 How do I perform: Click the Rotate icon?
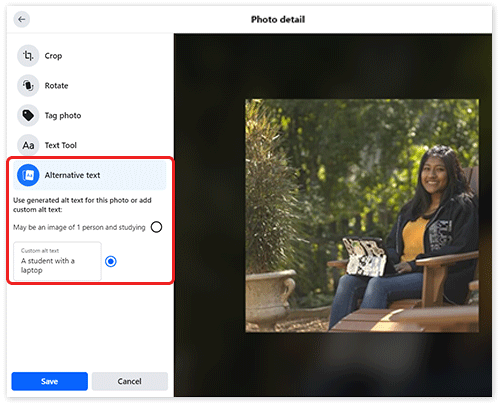click(x=28, y=86)
